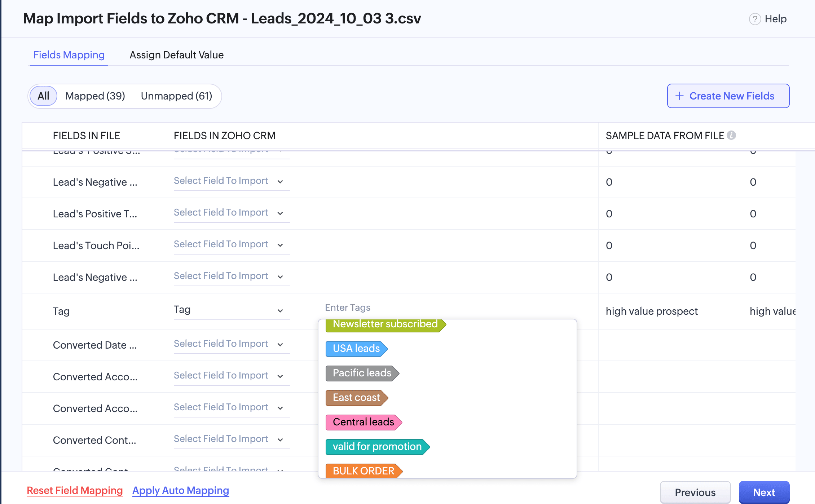Expand dropdown for Converted Date row
The image size is (815, 504).
pyautogui.click(x=231, y=344)
